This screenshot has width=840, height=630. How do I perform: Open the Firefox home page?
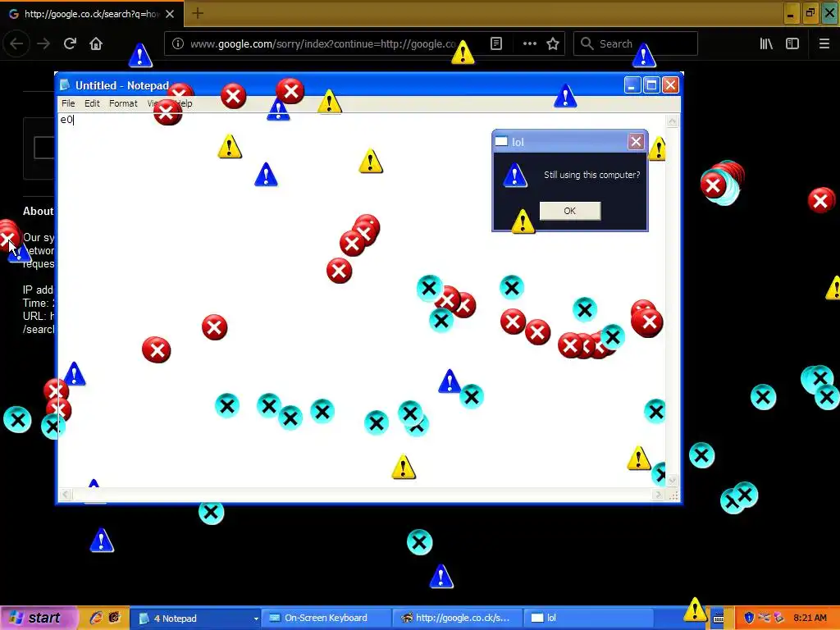tap(96, 43)
